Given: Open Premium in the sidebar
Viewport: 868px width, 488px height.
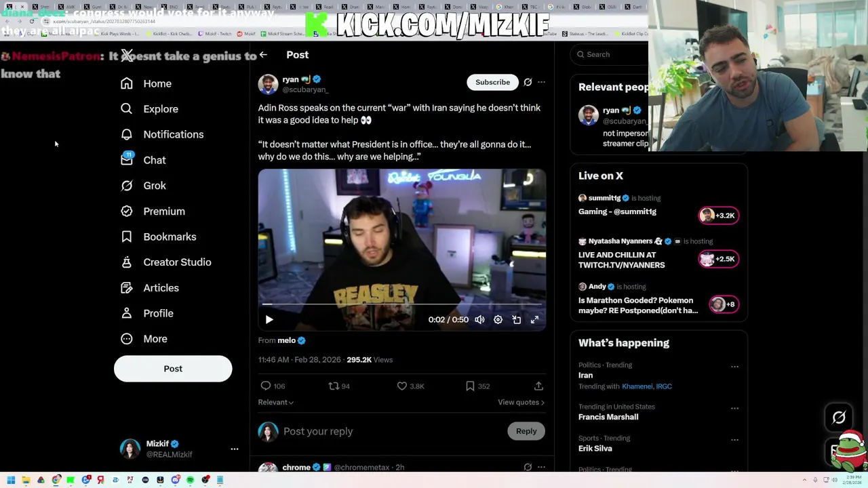Looking at the screenshot, I should coord(153,211).
